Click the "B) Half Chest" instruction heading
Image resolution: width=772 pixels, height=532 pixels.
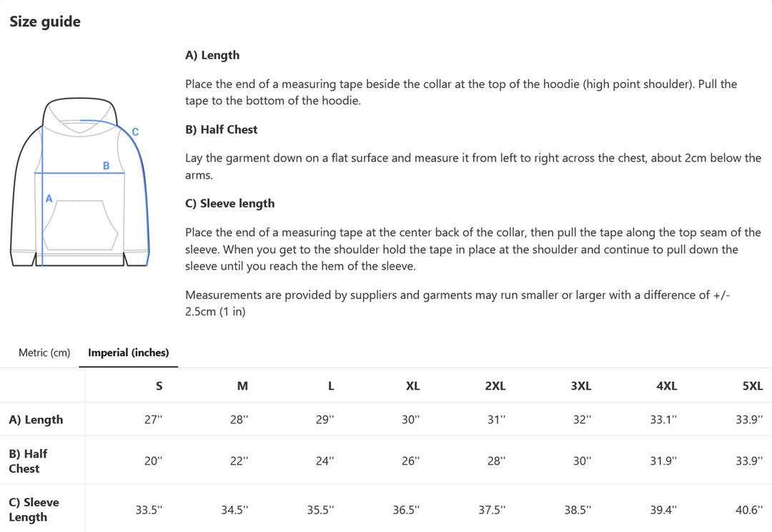pyautogui.click(x=221, y=129)
